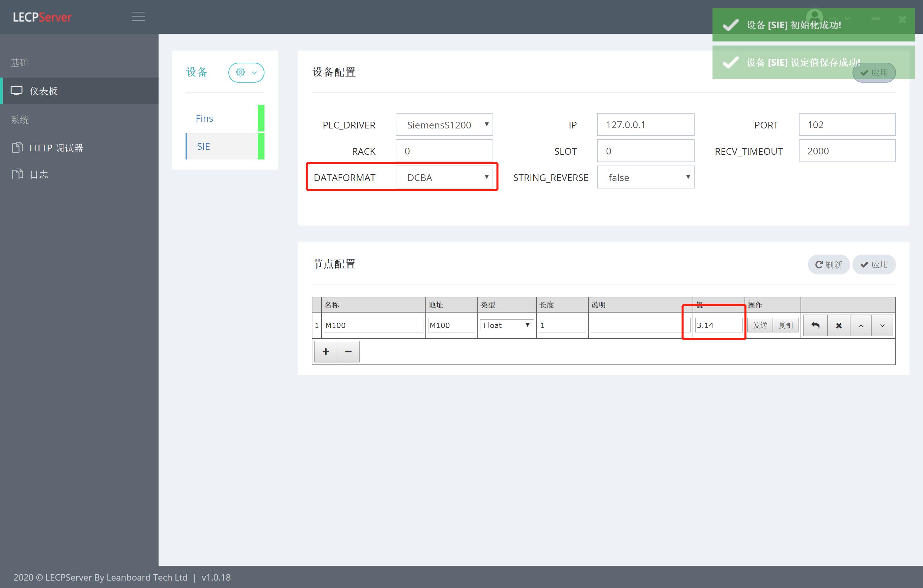Move node M100 down using chevron-down button

(883, 325)
